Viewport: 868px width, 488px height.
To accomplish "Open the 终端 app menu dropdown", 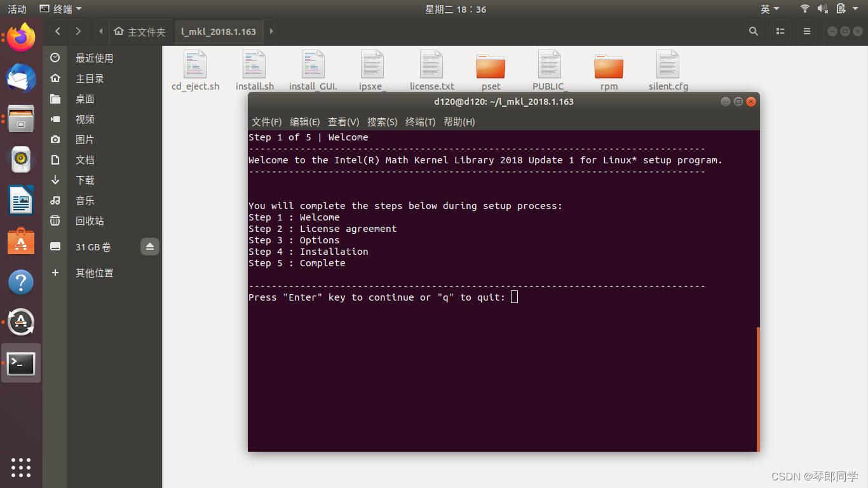I will click(60, 9).
